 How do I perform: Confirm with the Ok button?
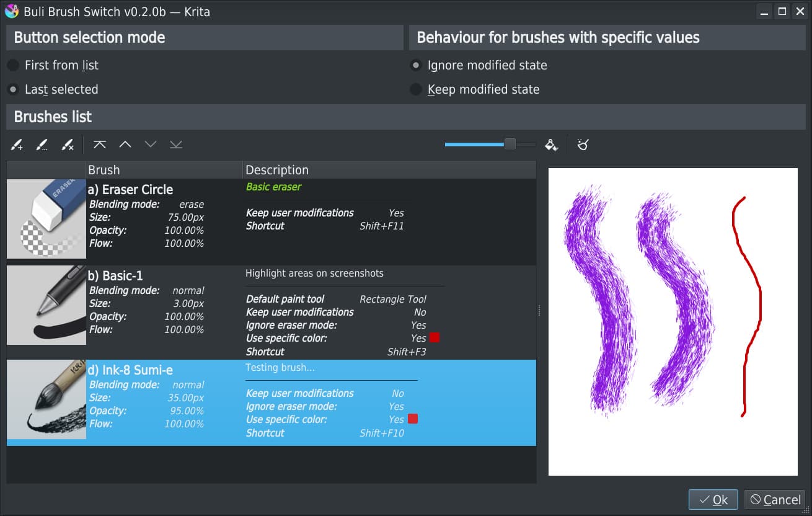point(713,500)
